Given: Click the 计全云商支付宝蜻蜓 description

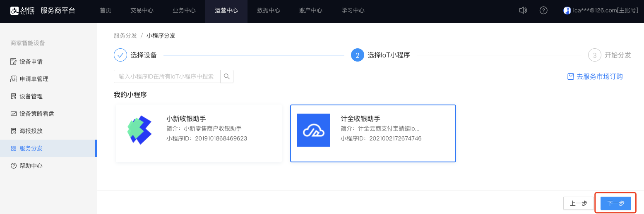Looking at the screenshot, I should [389, 128].
